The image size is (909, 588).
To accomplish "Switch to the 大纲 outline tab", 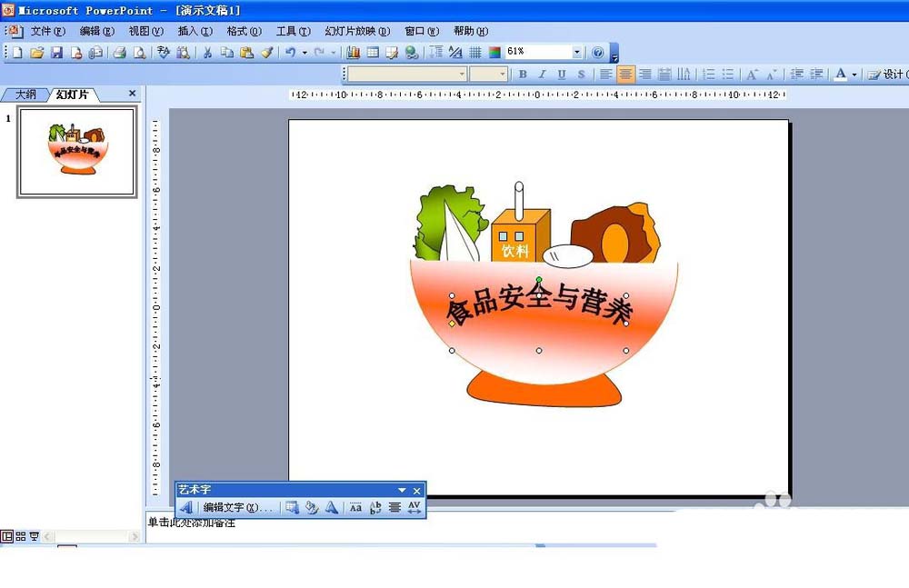I will (x=25, y=95).
